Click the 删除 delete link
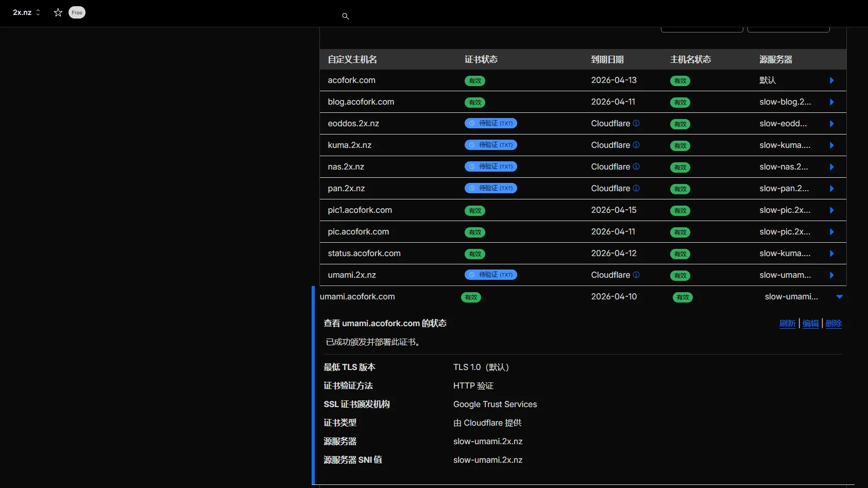The height and width of the screenshot is (488, 868). pyautogui.click(x=833, y=324)
